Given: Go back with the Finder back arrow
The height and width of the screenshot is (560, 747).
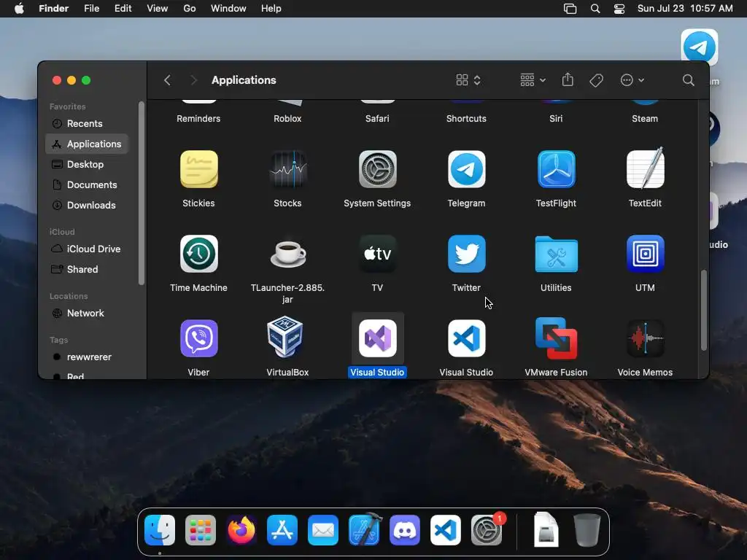Looking at the screenshot, I should pyautogui.click(x=167, y=80).
